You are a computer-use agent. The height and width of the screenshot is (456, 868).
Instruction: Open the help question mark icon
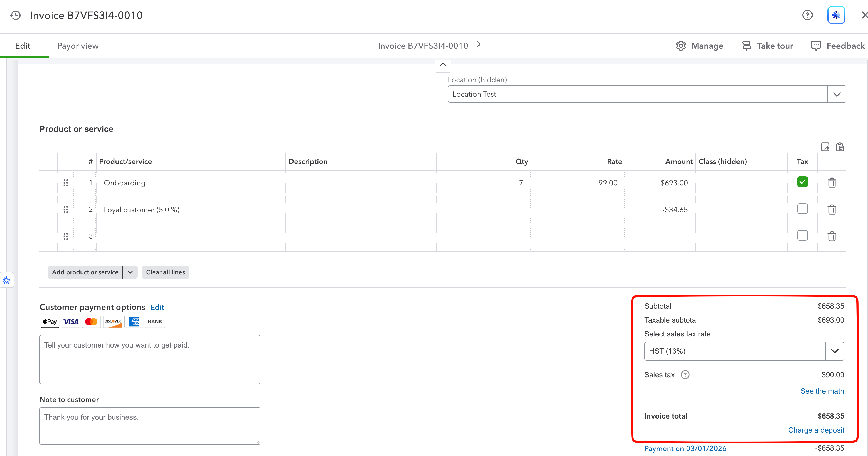[x=807, y=15]
